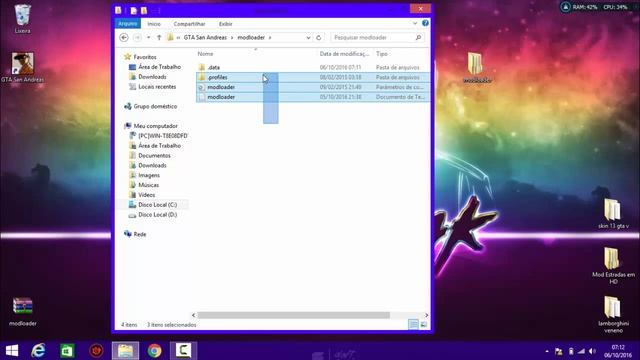This screenshot has height=360, width=640.
Task: Click GTA San Andreas in address path
Action: tap(205, 38)
